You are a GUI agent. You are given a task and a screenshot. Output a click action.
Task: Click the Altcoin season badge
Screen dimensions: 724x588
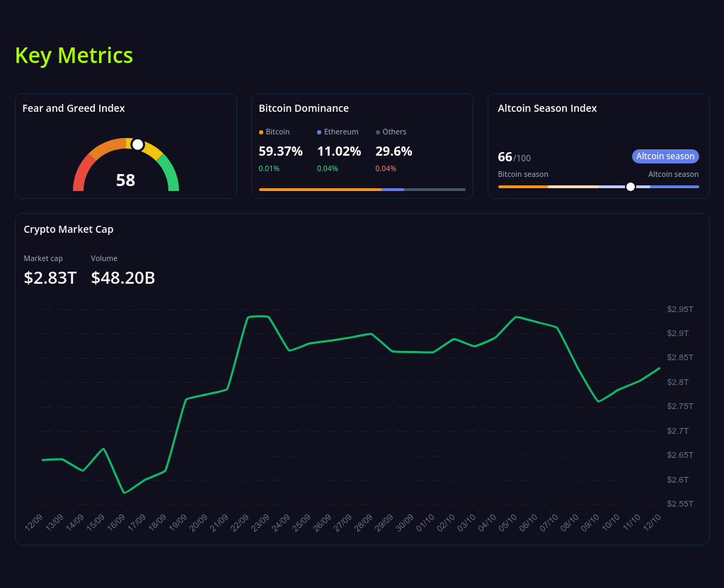point(665,156)
